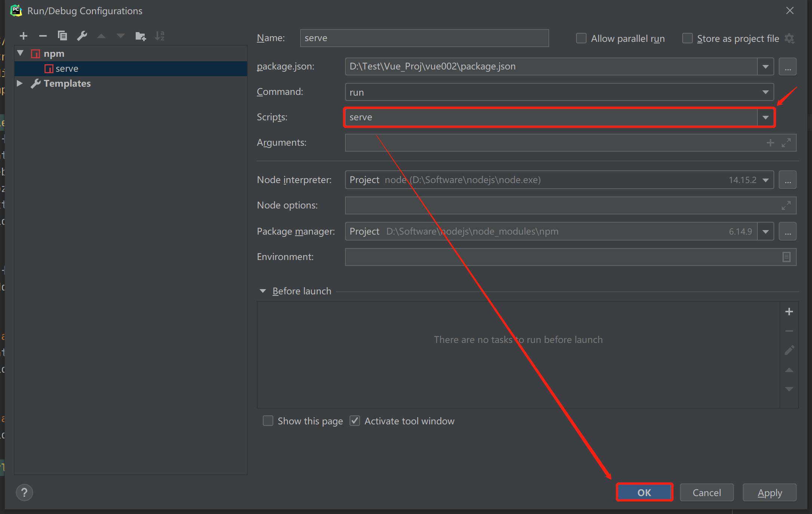Confirm with the OK button
The width and height of the screenshot is (812, 514).
click(645, 493)
